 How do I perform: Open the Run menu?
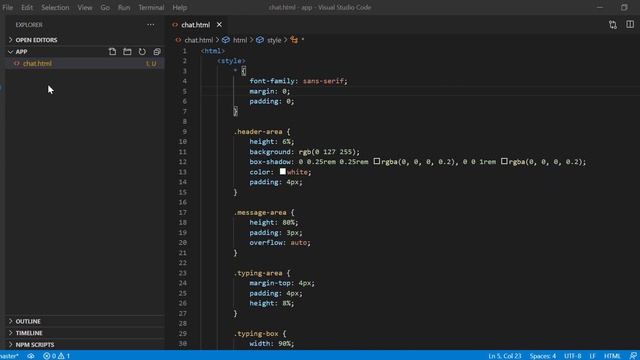(x=124, y=7)
